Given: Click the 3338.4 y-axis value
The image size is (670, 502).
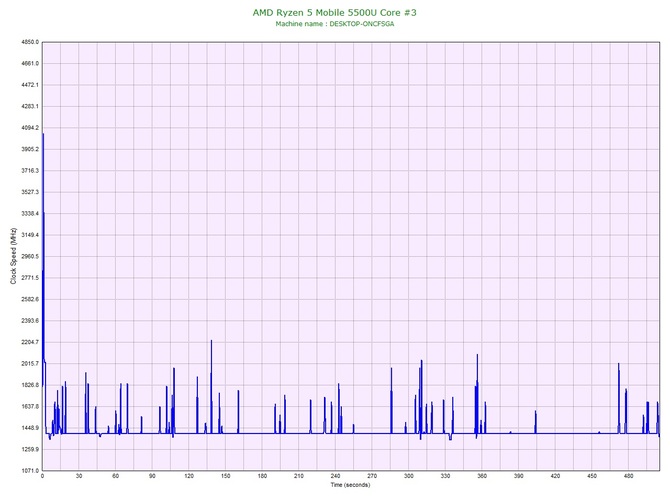Looking at the screenshot, I should click(29, 213).
